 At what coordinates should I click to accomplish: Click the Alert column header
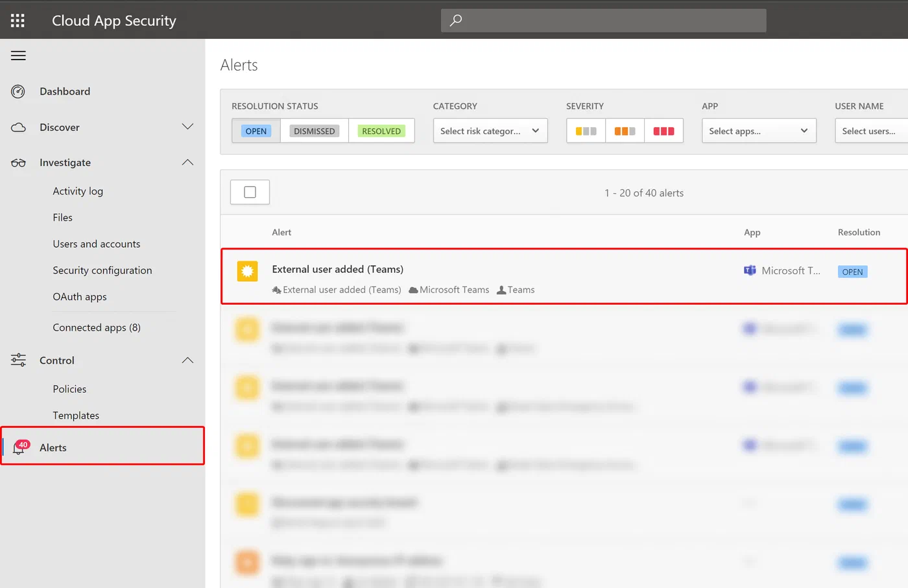[281, 232]
